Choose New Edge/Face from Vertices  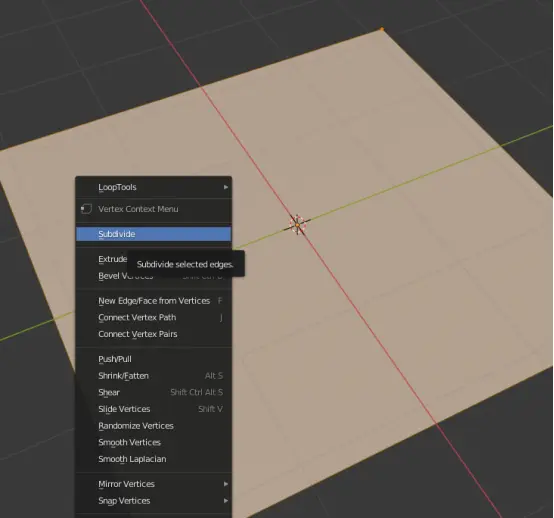(154, 301)
